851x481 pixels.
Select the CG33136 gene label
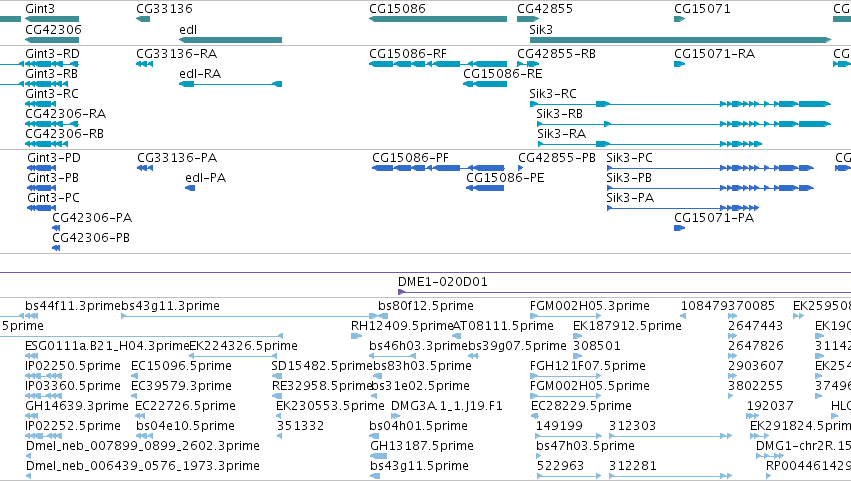[164, 9]
